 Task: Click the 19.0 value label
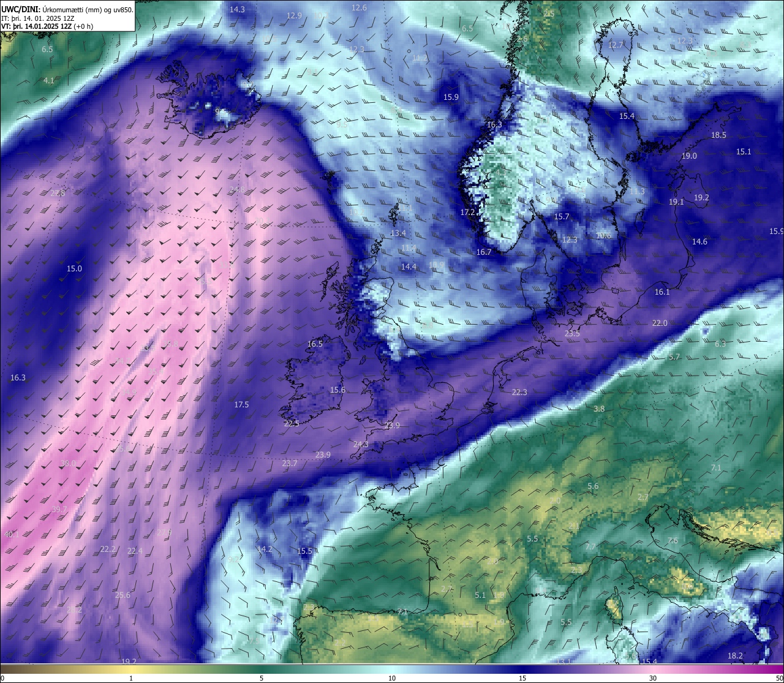click(x=689, y=156)
